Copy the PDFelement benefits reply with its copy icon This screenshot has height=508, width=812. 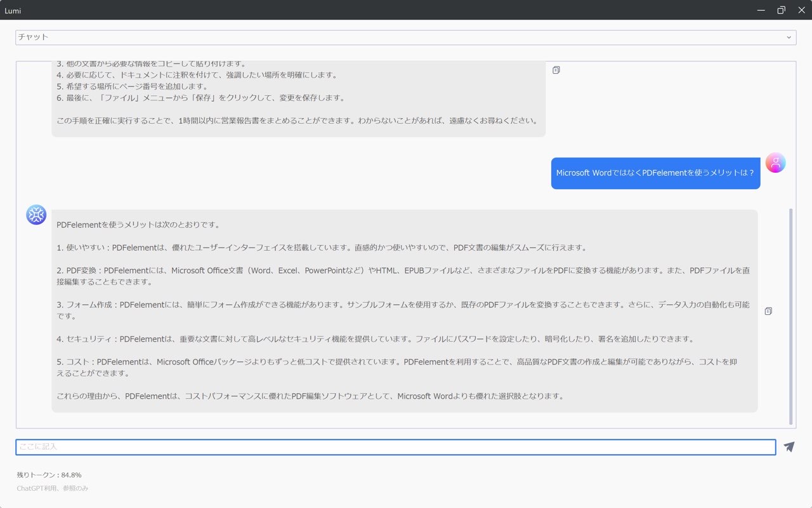coord(768,311)
